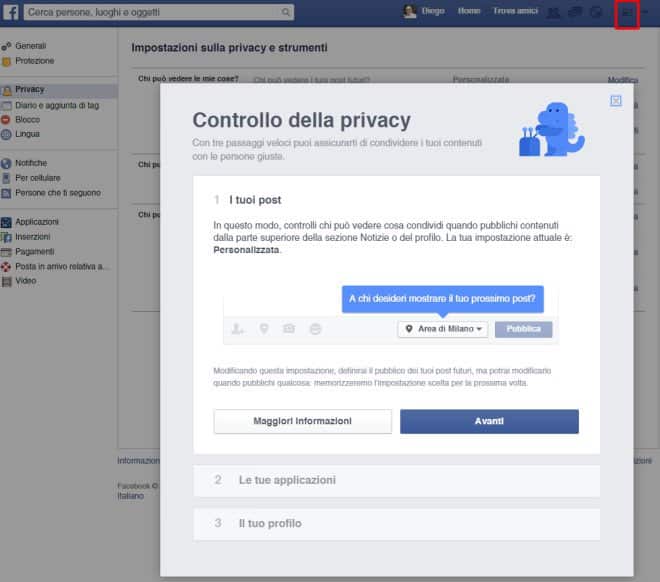
Task: Click the search input field
Action: click(x=150, y=13)
